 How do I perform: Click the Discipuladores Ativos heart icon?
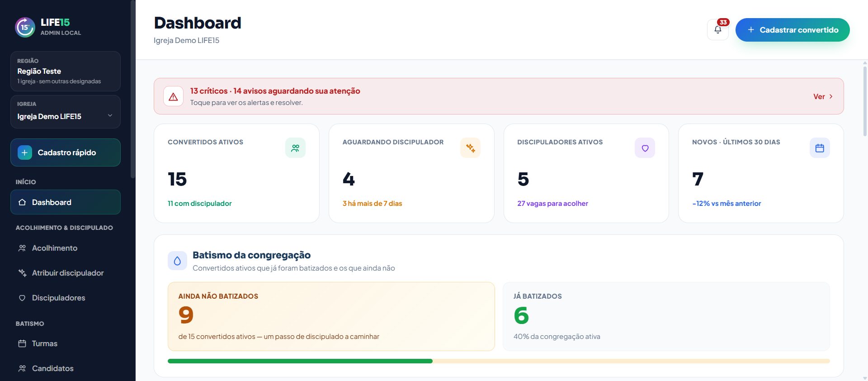645,148
